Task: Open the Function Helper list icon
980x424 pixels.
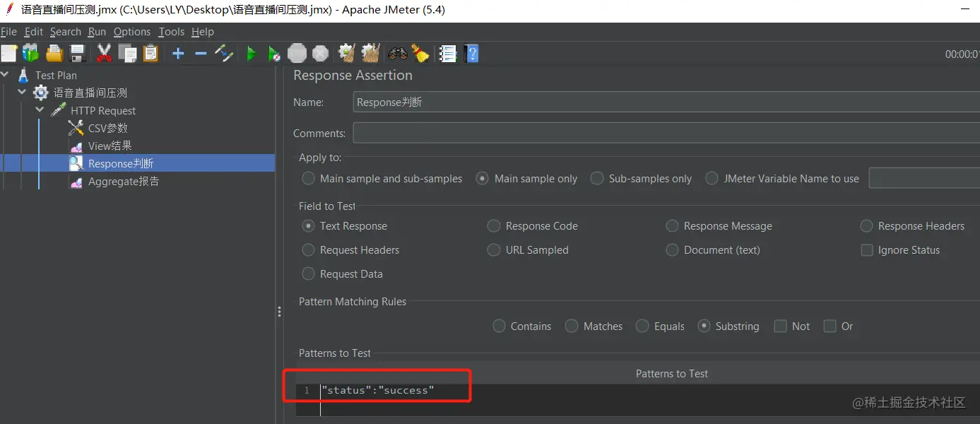Action: (448, 53)
